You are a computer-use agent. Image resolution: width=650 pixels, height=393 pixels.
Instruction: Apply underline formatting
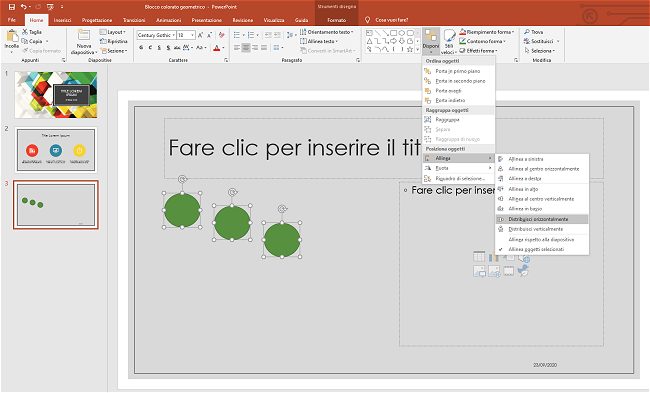tap(159, 48)
